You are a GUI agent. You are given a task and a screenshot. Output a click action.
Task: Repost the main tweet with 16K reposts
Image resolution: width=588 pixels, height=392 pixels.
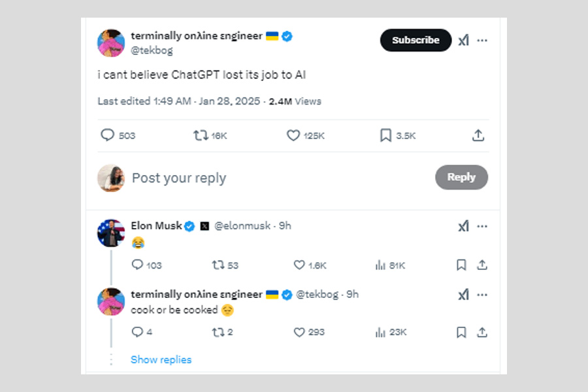tap(201, 135)
